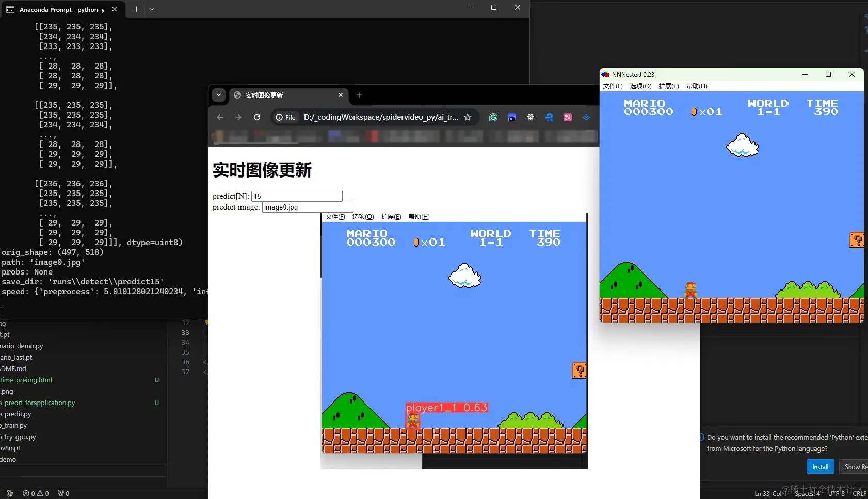Viewport: 868px width, 499px height.
Task: Click Install for the Python extension
Action: click(x=820, y=466)
